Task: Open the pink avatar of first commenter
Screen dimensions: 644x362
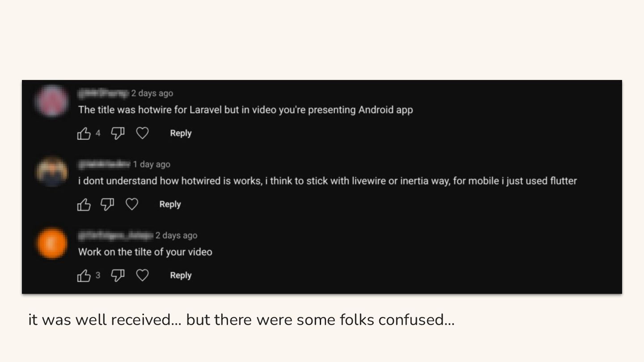Action: (52, 101)
